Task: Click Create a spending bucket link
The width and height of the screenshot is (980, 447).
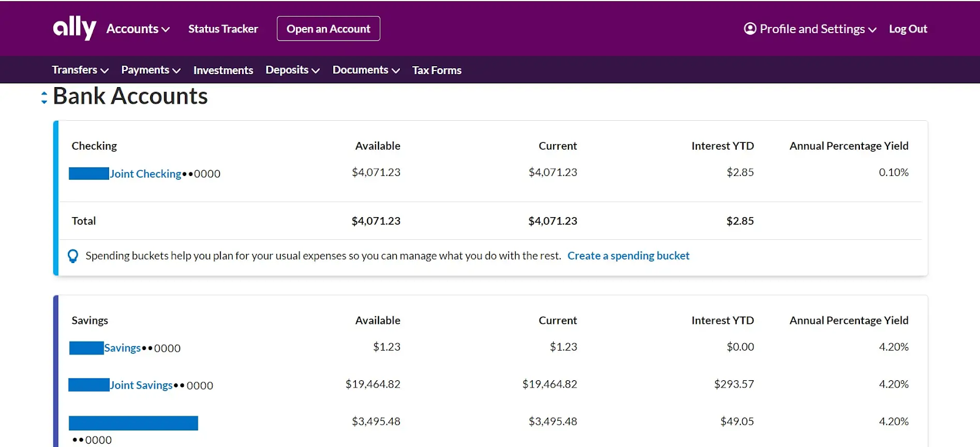Action: 628,256
